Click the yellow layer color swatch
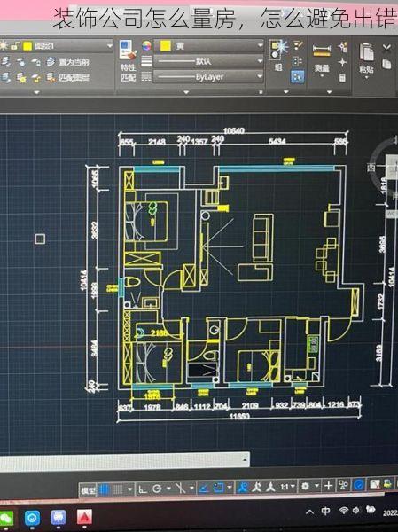The height and width of the screenshot is (532, 398). pos(27,46)
